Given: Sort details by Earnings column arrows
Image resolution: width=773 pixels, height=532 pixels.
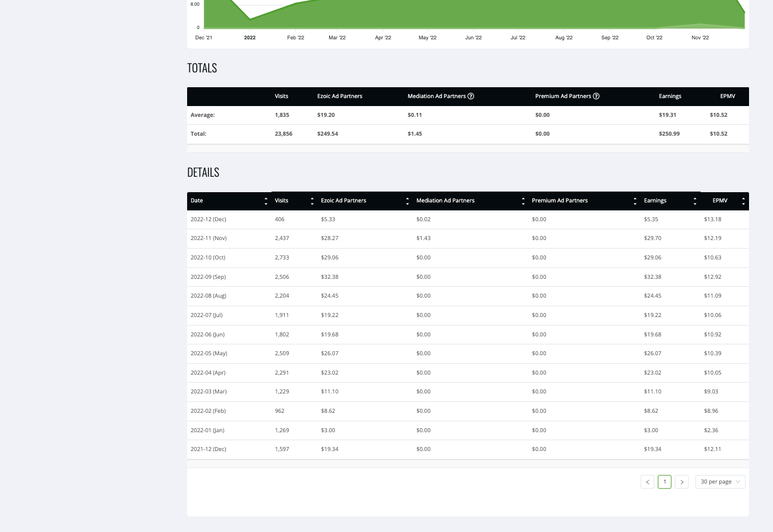Looking at the screenshot, I should [x=695, y=201].
